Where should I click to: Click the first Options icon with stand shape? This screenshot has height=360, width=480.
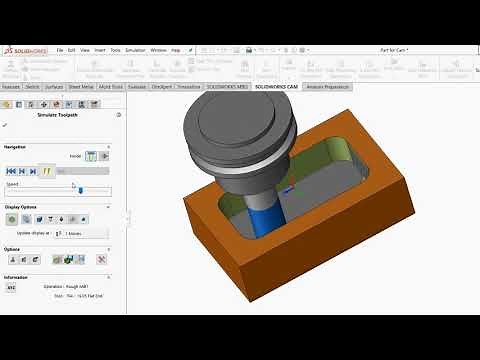[x=13, y=259]
